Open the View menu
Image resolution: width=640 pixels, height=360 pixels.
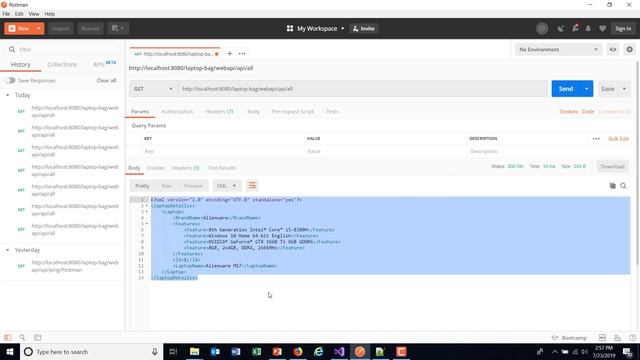coord(34,14)
